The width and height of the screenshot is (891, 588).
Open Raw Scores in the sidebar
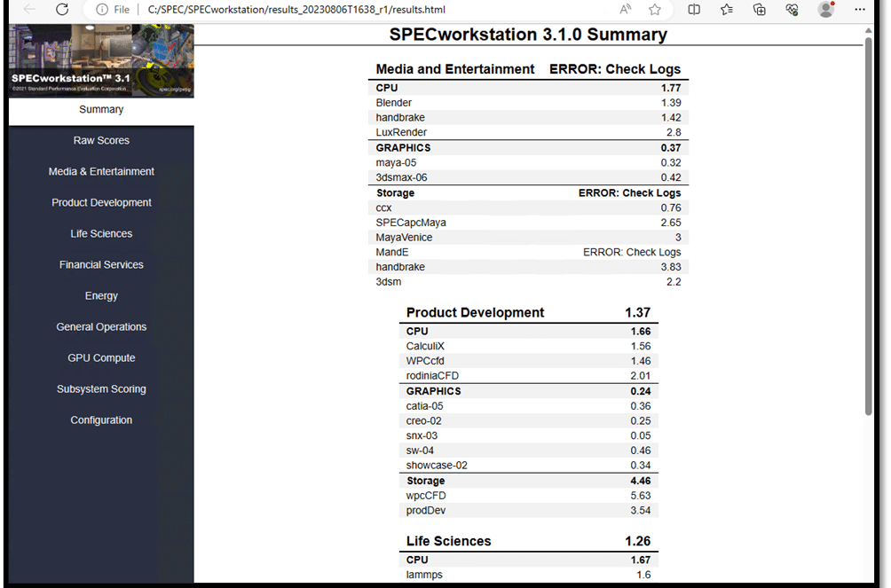(x=101, y=140)
